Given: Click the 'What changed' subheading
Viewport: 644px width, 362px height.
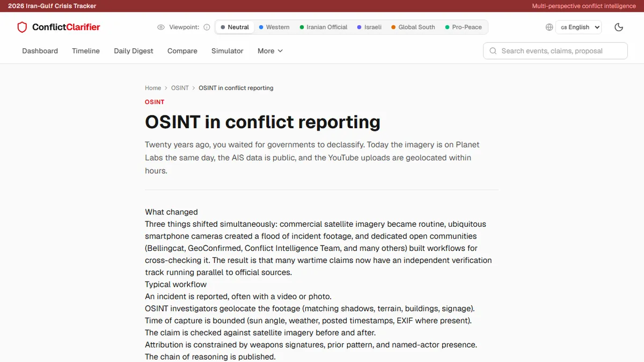Looking at the screenshot, I should 171,212.
